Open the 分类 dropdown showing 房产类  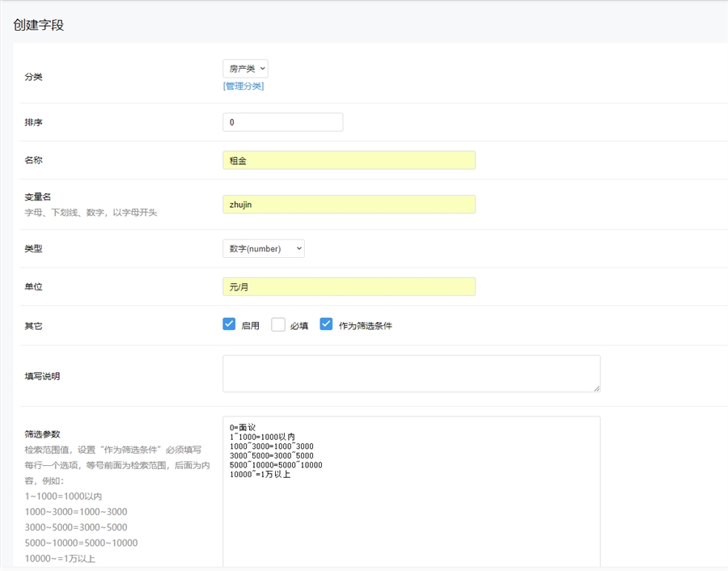point(245,69)
